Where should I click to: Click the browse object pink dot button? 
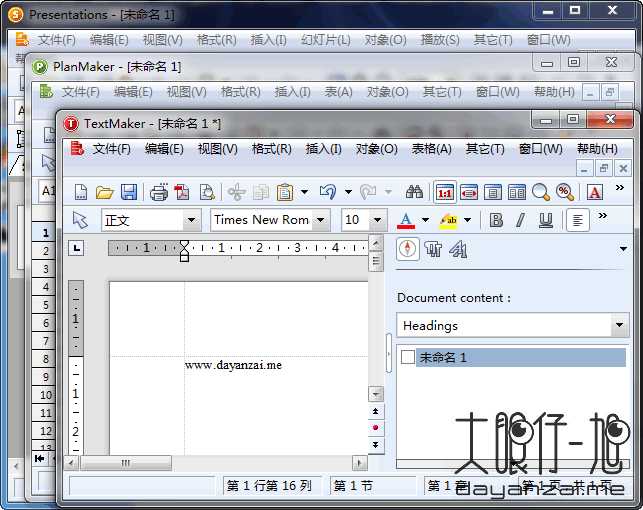(376, 428)
